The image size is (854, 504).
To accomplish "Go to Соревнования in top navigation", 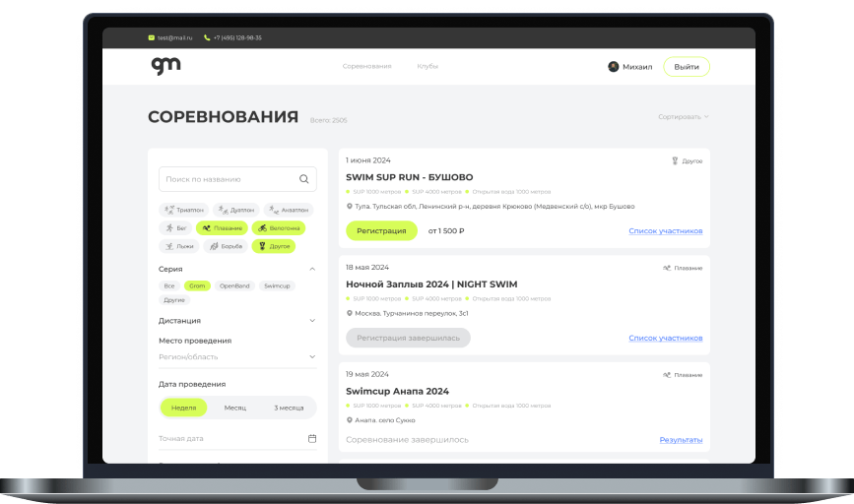I will click(x=366, y=66).
